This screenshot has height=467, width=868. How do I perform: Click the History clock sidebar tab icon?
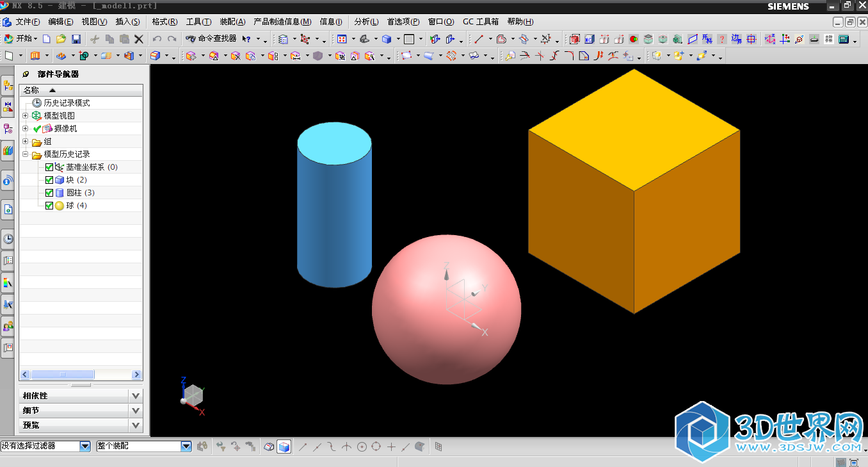pos(8,239)
